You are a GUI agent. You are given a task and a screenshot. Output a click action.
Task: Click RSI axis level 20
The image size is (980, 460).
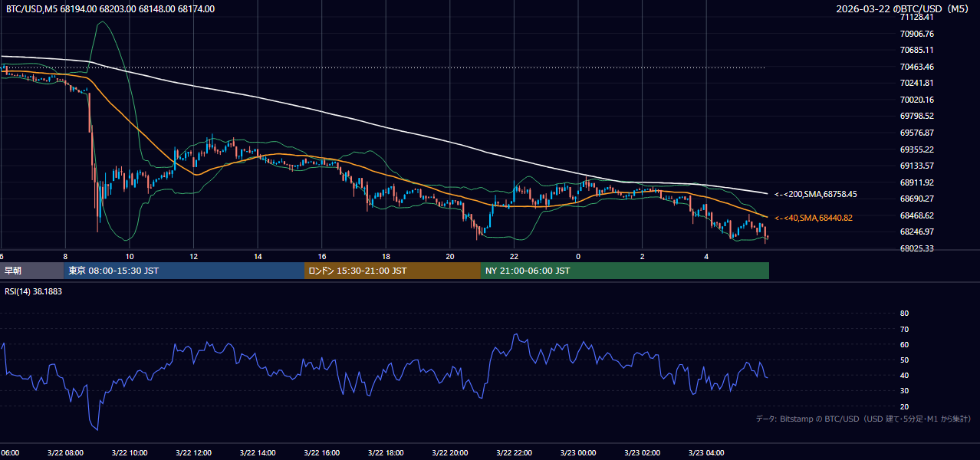[x=904, y=406]
